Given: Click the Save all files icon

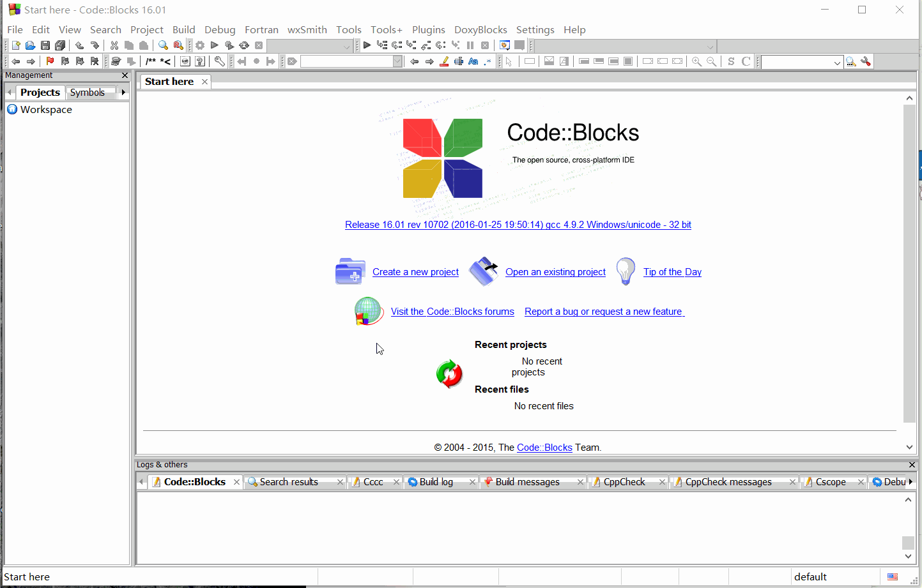Looking at the screenshot, I should pyautogui.click(x=60, y=45).
